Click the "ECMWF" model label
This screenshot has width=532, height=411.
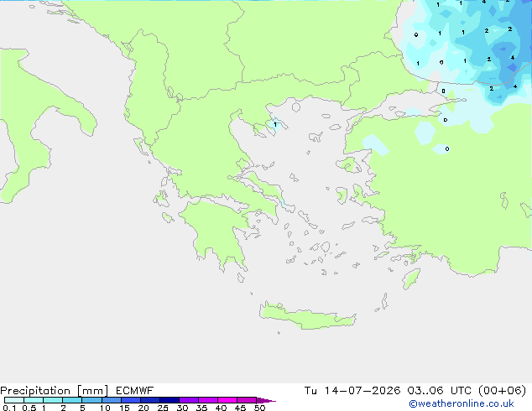pos(134,391)
